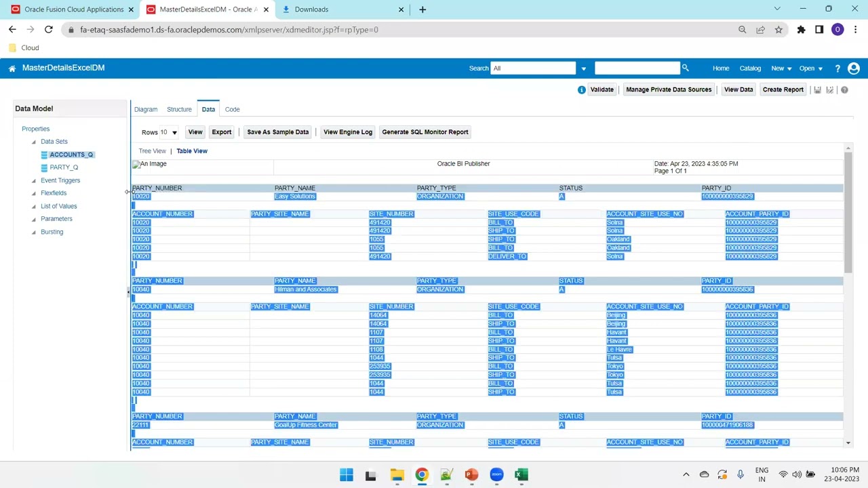Open Windows Start menu
Screen dimensions: 868x488
(347, 474)
